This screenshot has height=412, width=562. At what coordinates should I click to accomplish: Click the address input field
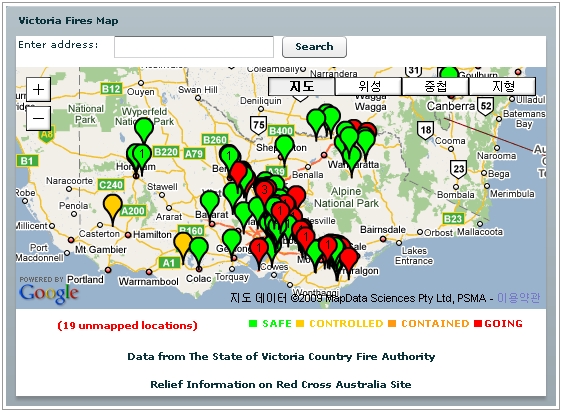point(194,47)
